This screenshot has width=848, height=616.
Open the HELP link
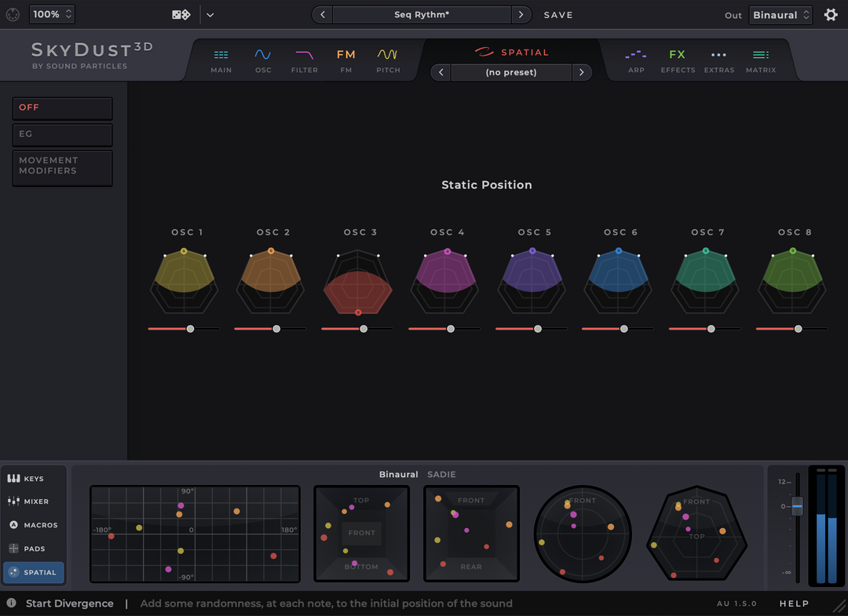794,603
